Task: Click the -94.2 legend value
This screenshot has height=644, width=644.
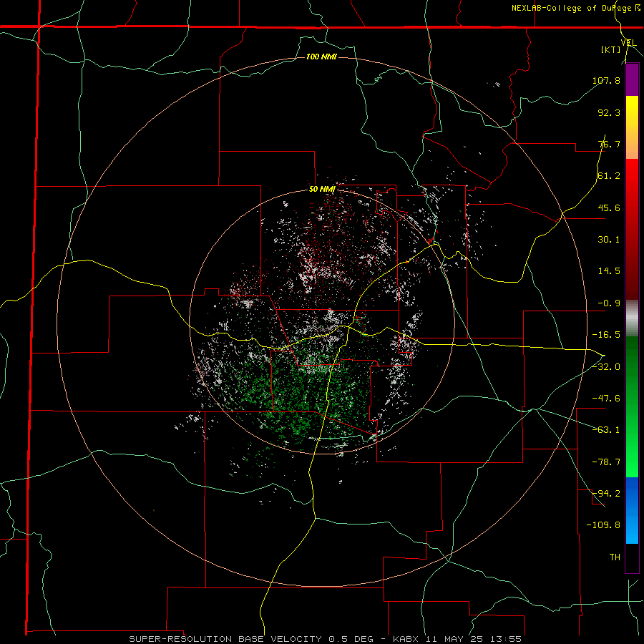Action: [606, 493]
